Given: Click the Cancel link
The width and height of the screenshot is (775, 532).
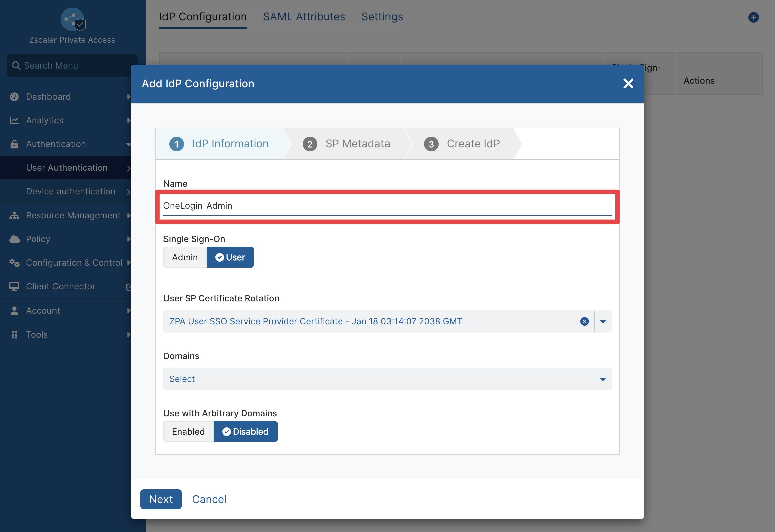Looking at the screenshot, I should click(209, 499).
